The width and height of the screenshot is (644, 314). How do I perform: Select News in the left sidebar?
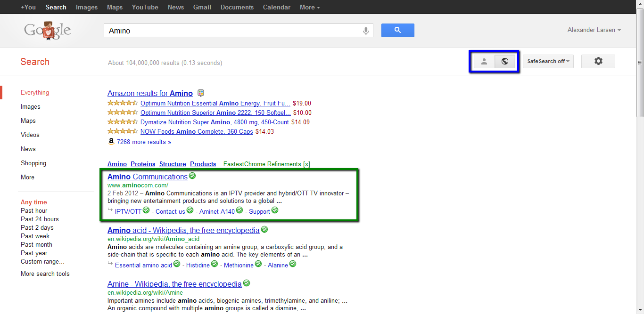(28, 149)
